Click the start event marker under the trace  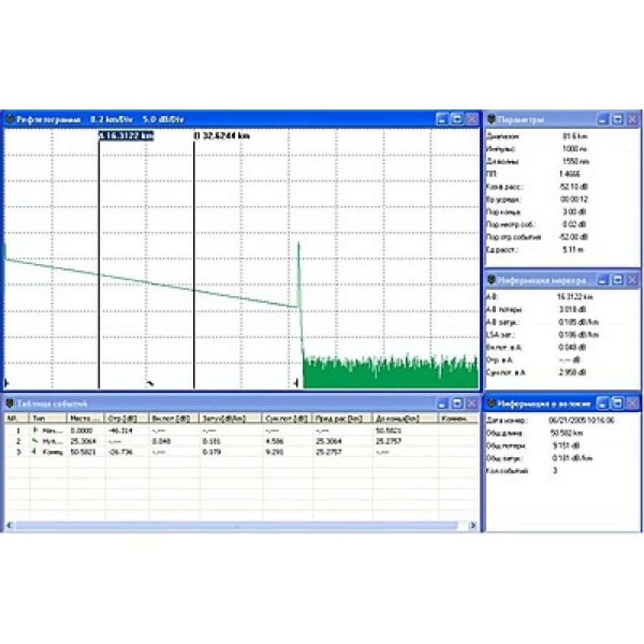click(x=6, y=383)
